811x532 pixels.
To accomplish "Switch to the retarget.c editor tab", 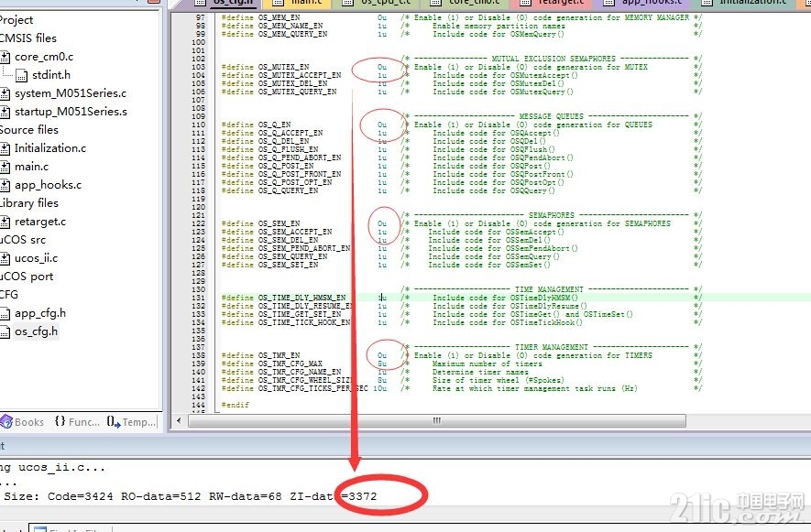I will 553,2.
